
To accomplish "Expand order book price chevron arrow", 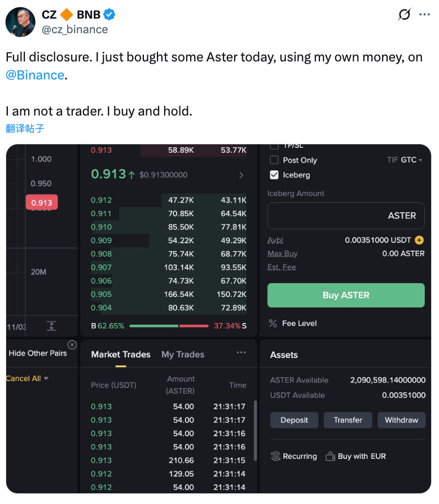I will click(242, 175).
